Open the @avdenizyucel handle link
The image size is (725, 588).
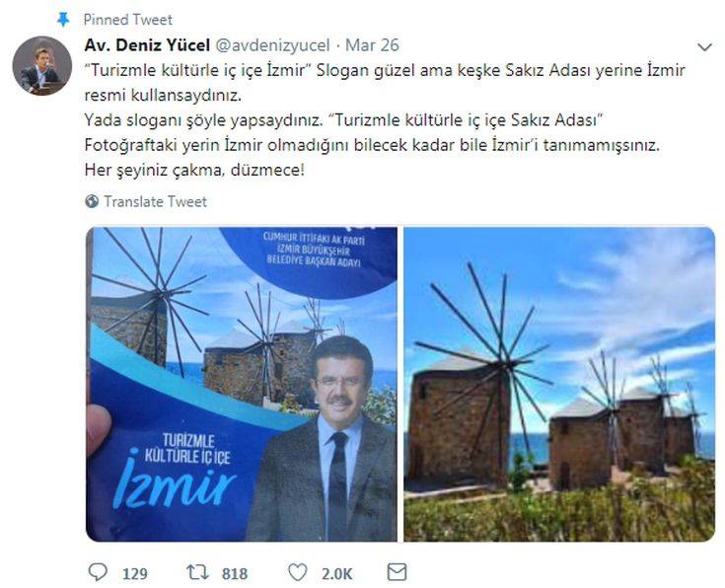272,45
